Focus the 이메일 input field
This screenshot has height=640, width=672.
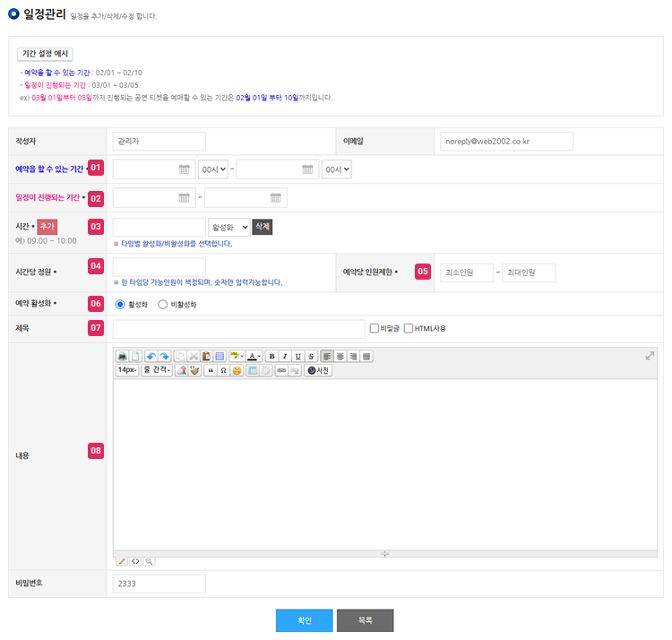point(506,141)
